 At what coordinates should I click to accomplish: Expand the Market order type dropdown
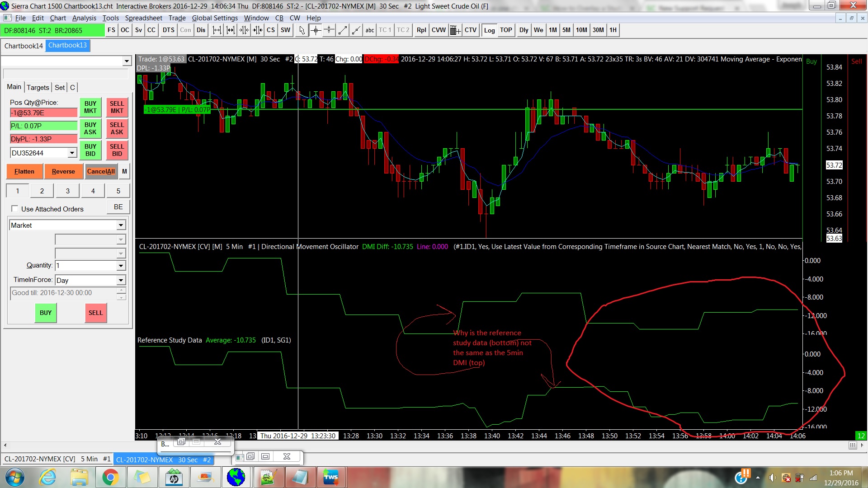coord(121,225)
